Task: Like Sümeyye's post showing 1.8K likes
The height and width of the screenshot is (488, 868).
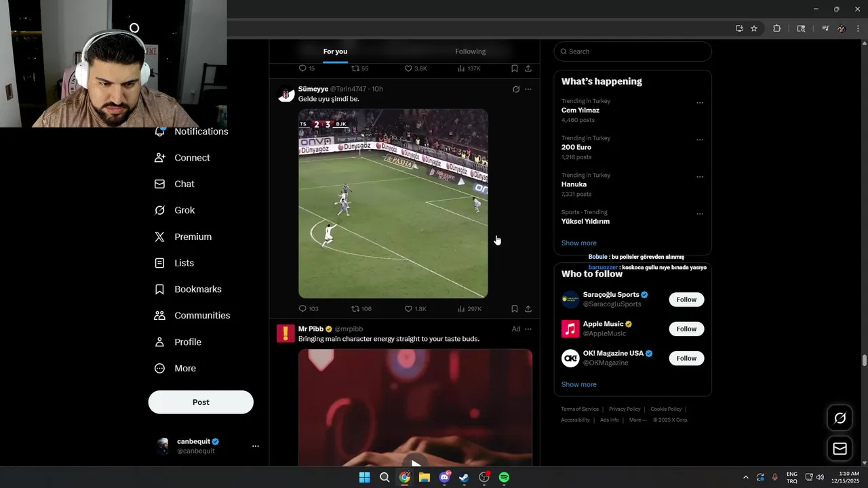Action: (x=415, y=309)
